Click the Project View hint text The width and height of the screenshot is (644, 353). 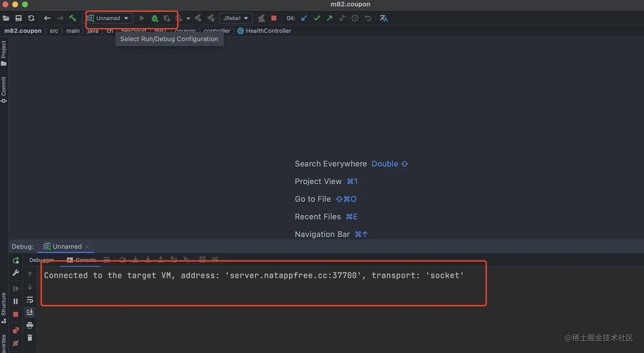(318, 181)
